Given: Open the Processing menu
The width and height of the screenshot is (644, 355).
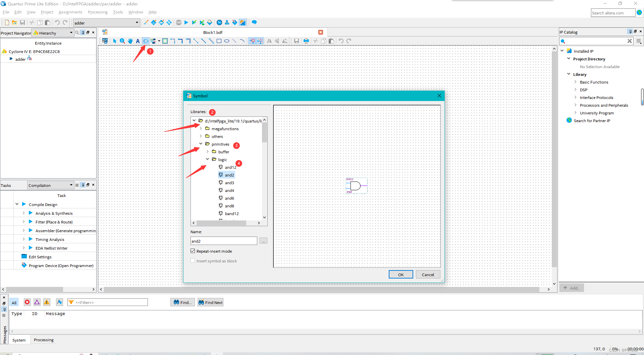Looking at the screenshot, I should point(98,12).
